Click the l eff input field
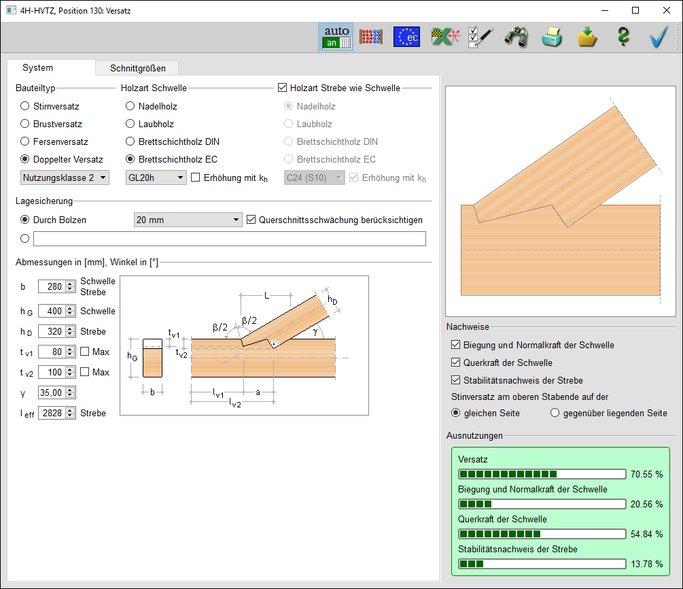The width and height of the screenshot is (683, 589). coord(52,413)
